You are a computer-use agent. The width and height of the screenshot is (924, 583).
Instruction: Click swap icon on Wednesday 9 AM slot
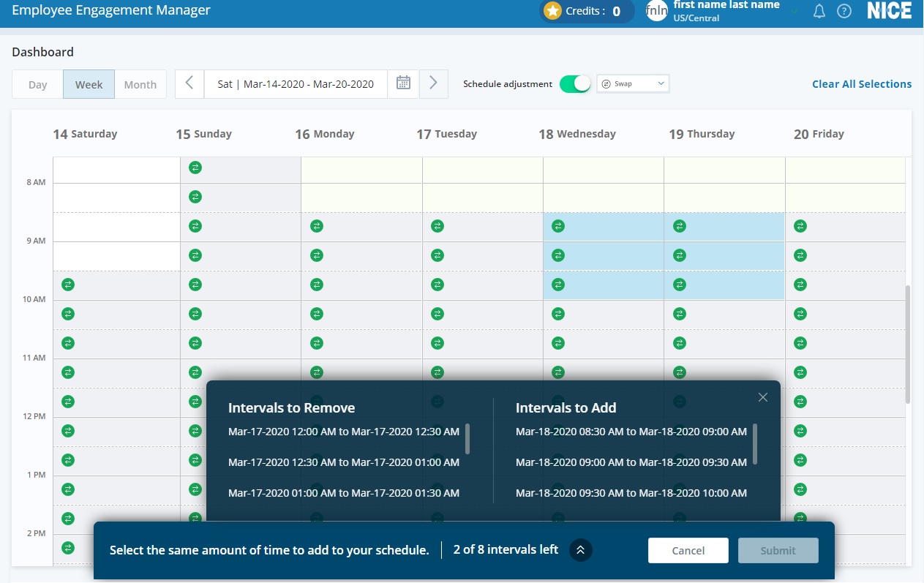[558, 255]
